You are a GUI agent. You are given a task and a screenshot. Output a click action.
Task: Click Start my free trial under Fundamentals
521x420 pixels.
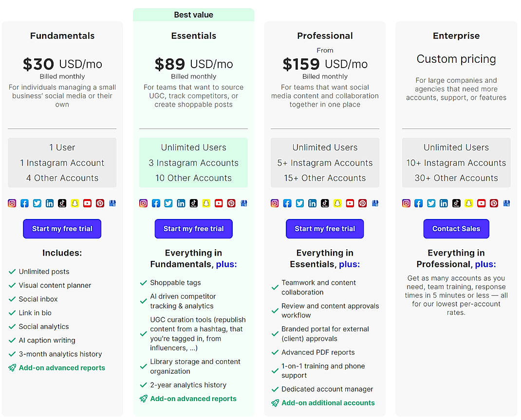coord(62,229)
